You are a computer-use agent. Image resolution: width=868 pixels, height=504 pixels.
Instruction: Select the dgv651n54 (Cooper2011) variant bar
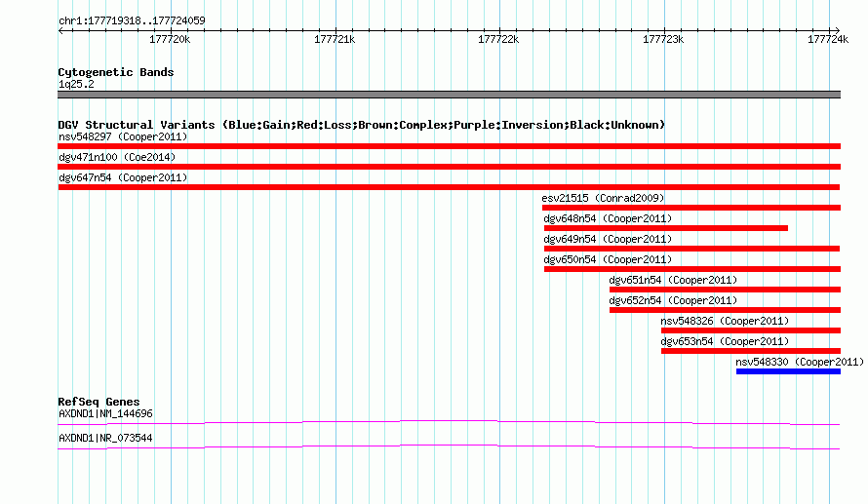(x=726, y=290)
